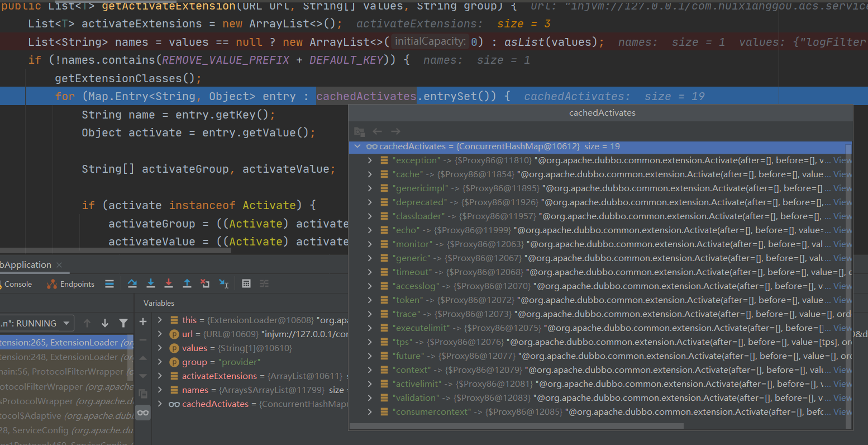The width and height of the screenshot is (868, 445).
Task: Click View link on "activelimit" row
Action: (842, 384)
